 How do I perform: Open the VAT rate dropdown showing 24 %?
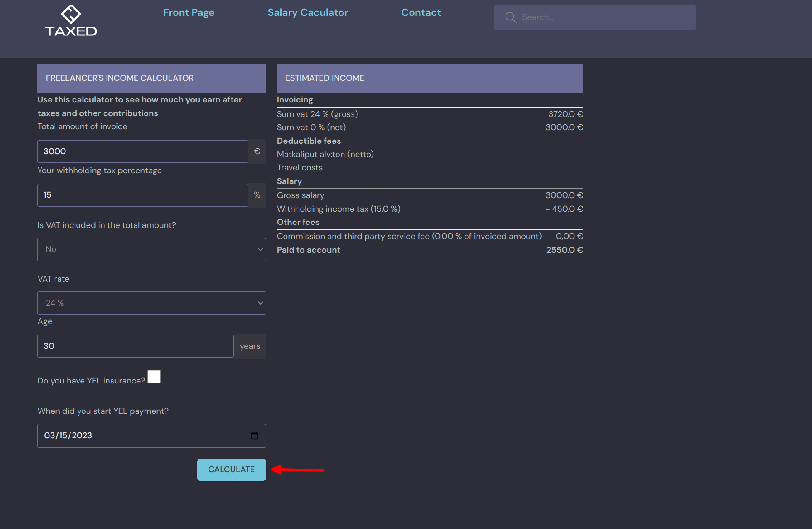[x=152, y=303]
